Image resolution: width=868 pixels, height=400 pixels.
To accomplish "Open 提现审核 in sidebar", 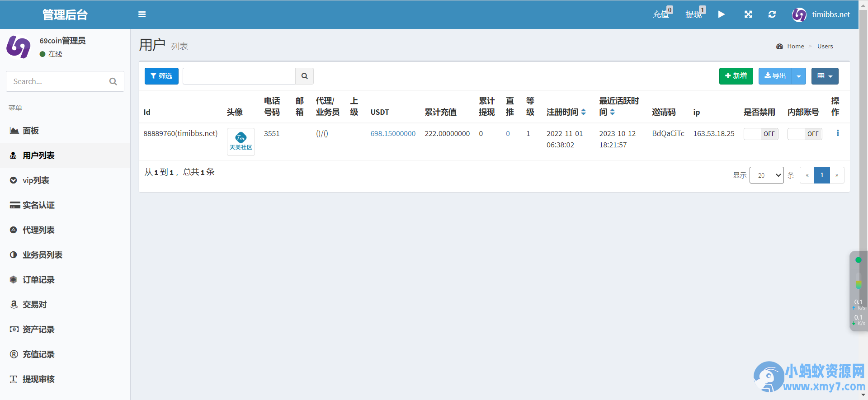I will click(65, 379).
